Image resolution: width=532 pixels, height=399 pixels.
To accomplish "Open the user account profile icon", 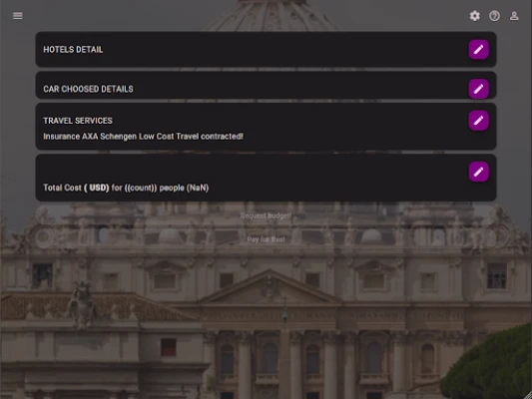I will point(514,16).
